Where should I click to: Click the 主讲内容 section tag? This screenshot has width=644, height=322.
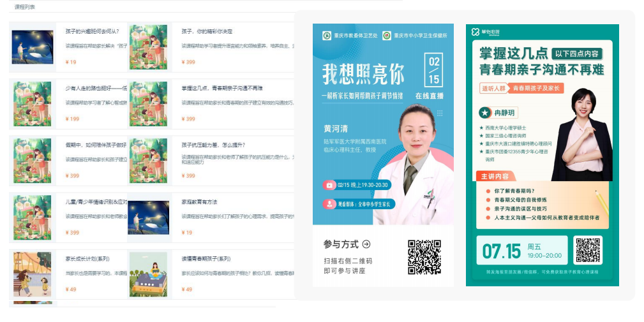[x=495, y=177]
